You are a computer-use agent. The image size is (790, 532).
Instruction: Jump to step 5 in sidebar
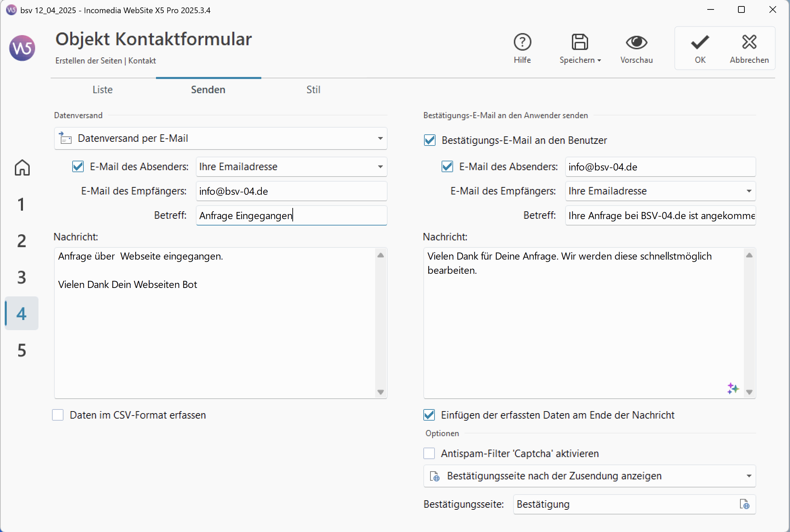pyautogui.click(x=22, y=350)
